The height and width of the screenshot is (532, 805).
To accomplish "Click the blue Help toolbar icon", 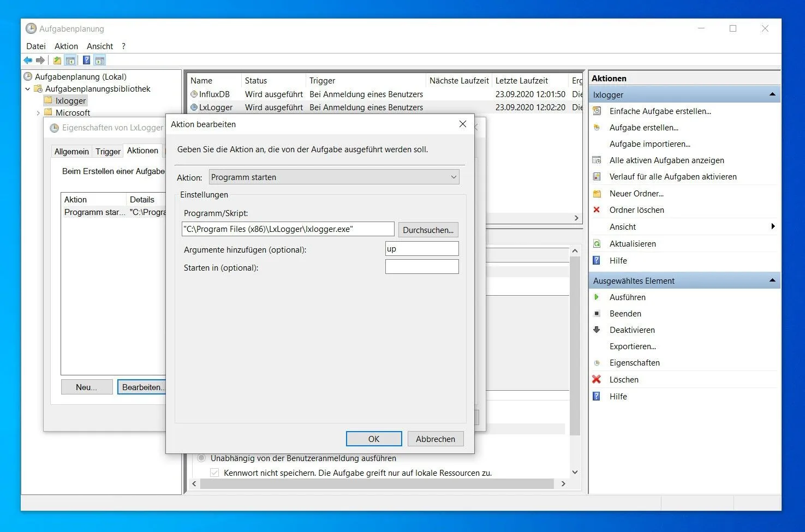I will tap(86, 60).
